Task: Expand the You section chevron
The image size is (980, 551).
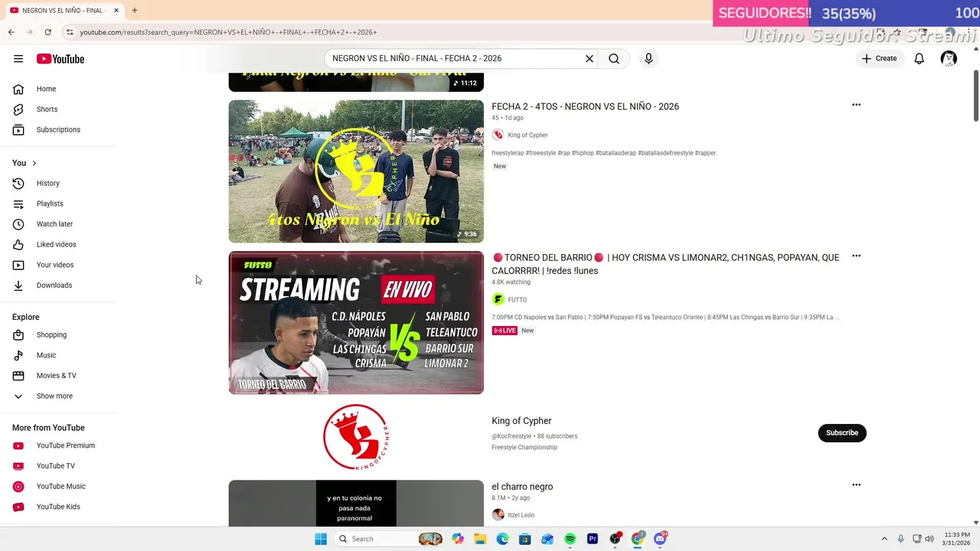Action: [x=34, y=163]
